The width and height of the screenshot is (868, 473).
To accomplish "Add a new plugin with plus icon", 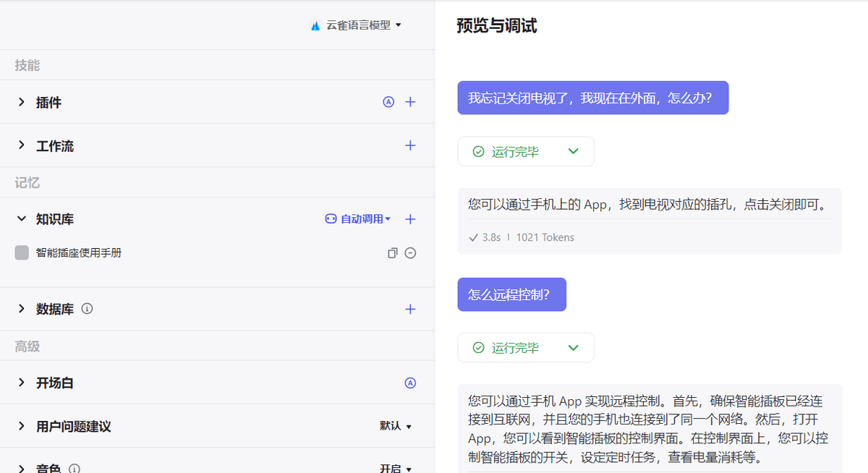I will [x=410, y=102].
